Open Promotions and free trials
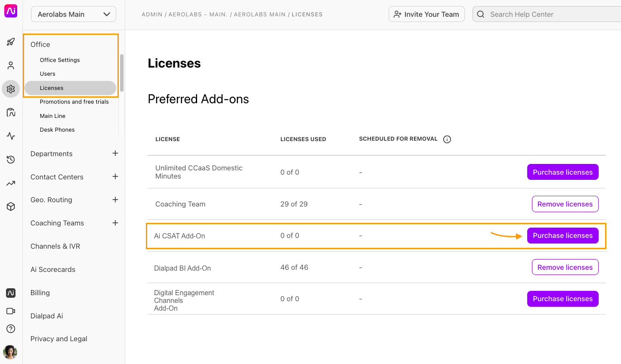Screen dimensions: 621x364 pos(74,102)
